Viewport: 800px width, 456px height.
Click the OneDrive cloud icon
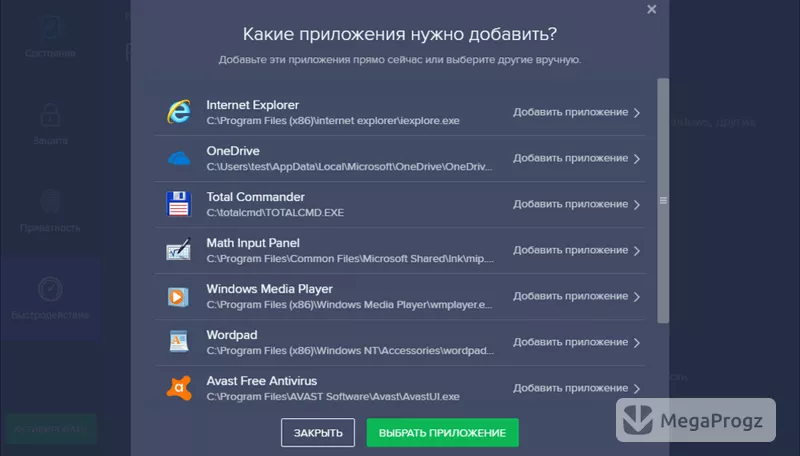[179, 159]
